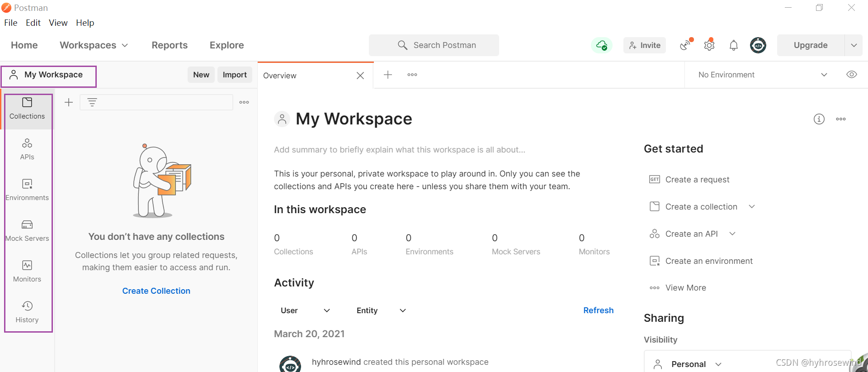The height and width of the screenshot is (372, 868).
Task: Click the workspace summary placeholder text
Action: pyautogui.click(x=400, y=150)
